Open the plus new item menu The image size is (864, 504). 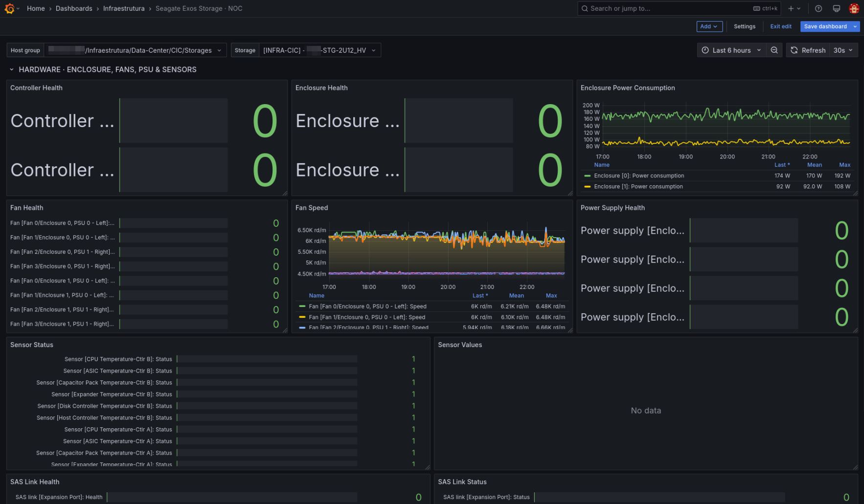coord(794,8)
